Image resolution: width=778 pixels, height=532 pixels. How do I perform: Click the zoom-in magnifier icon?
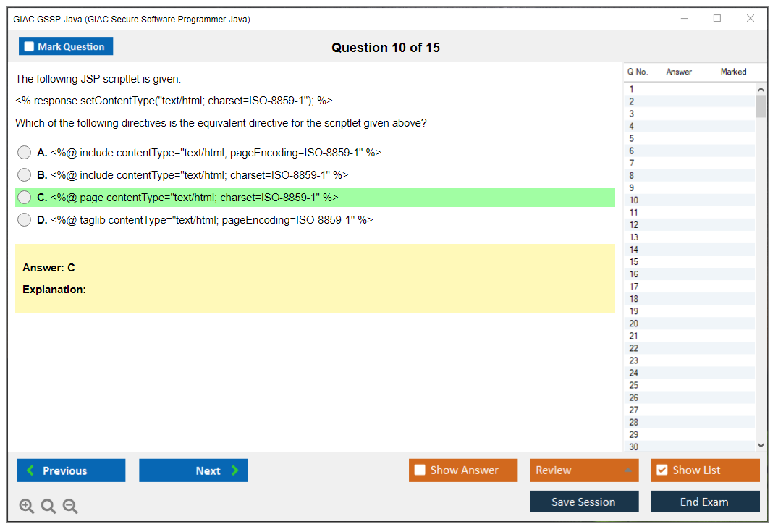tap(26, 506)
